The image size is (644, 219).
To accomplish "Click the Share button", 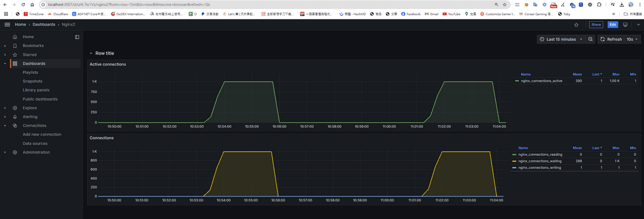I will point(596,25).
